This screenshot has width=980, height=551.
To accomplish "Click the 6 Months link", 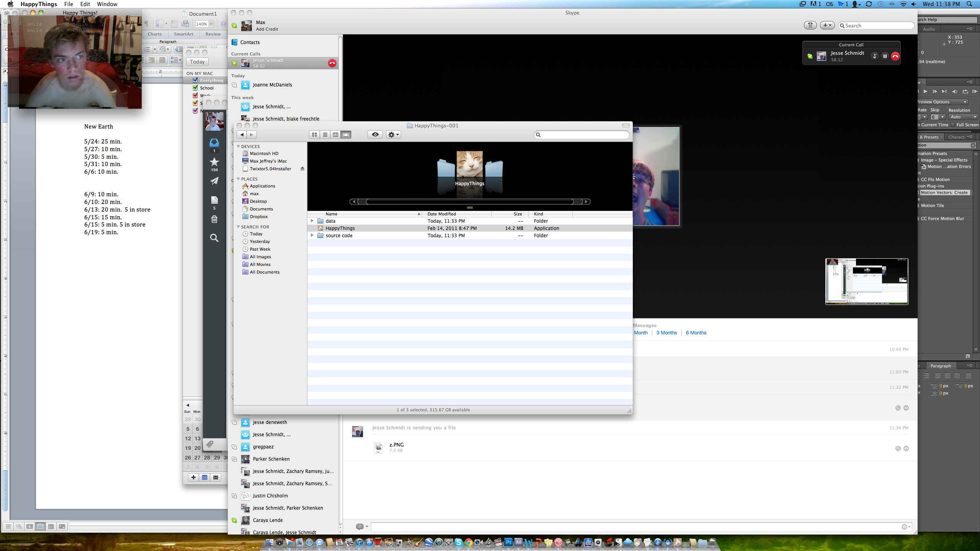I will pos(696,333).
